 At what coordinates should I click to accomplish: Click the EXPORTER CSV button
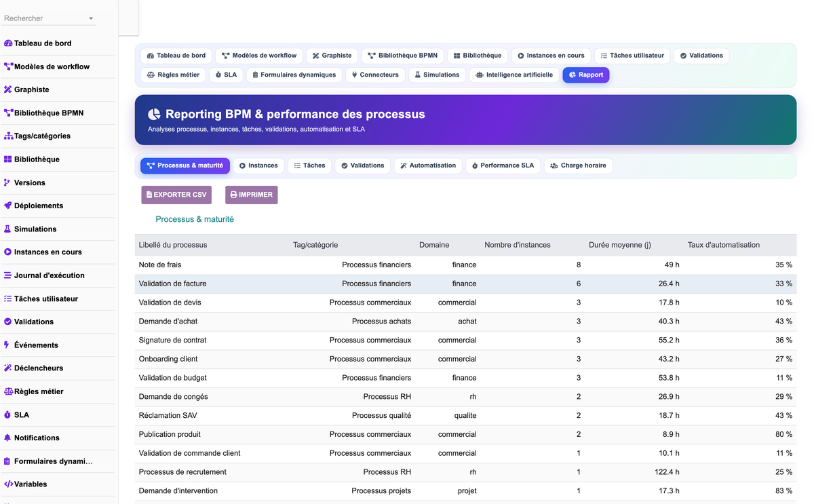coord(176,195)
